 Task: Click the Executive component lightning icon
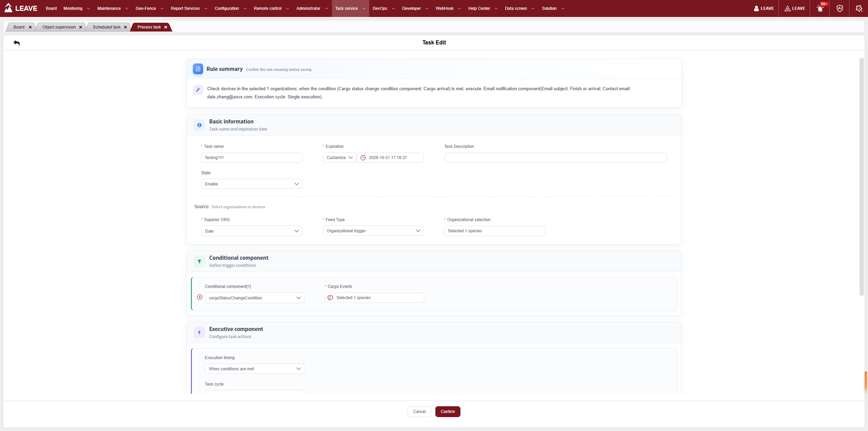[x=199, y=333]
